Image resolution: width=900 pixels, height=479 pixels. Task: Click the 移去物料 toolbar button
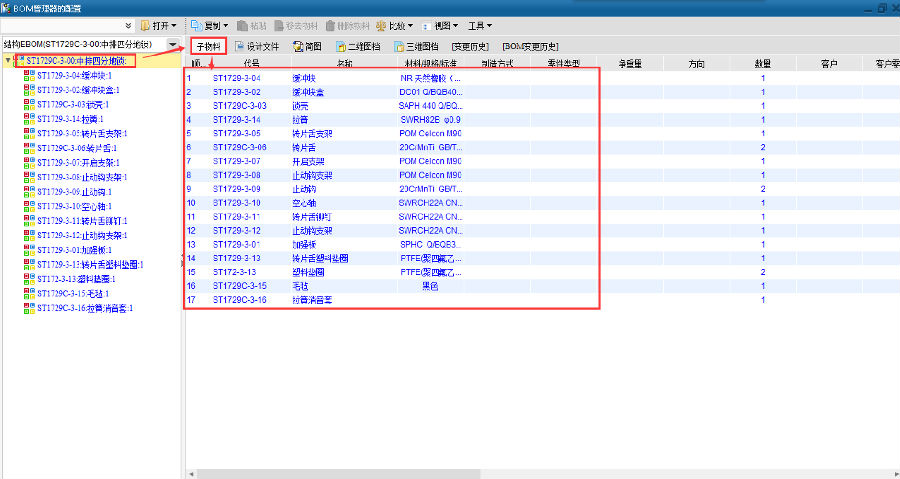(x=295, y=26)
